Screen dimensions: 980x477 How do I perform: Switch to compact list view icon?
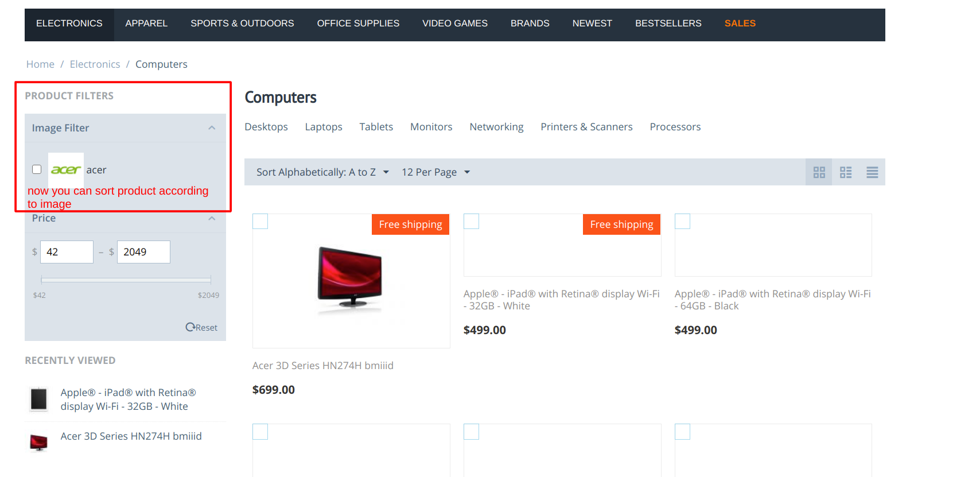(x=872, y=172)
